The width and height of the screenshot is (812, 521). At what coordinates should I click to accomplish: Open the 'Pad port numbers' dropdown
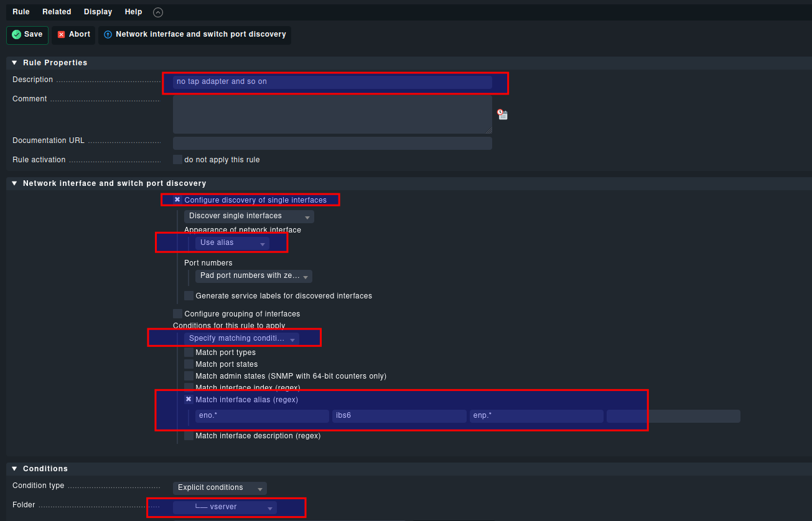coord(254,276)
